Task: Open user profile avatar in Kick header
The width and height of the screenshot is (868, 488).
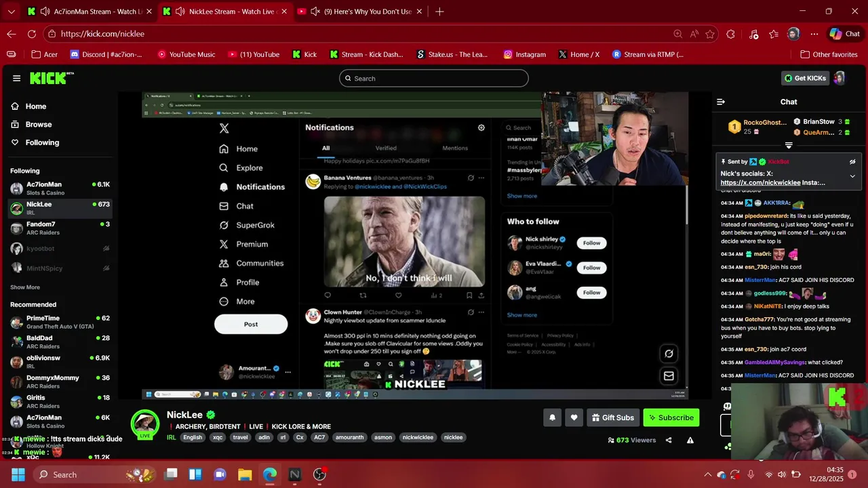Action: [840, 78]
